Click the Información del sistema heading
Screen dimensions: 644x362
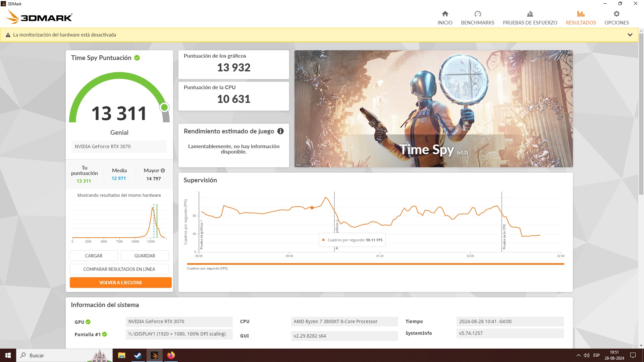pyautogui.click(x=105, y=305)
